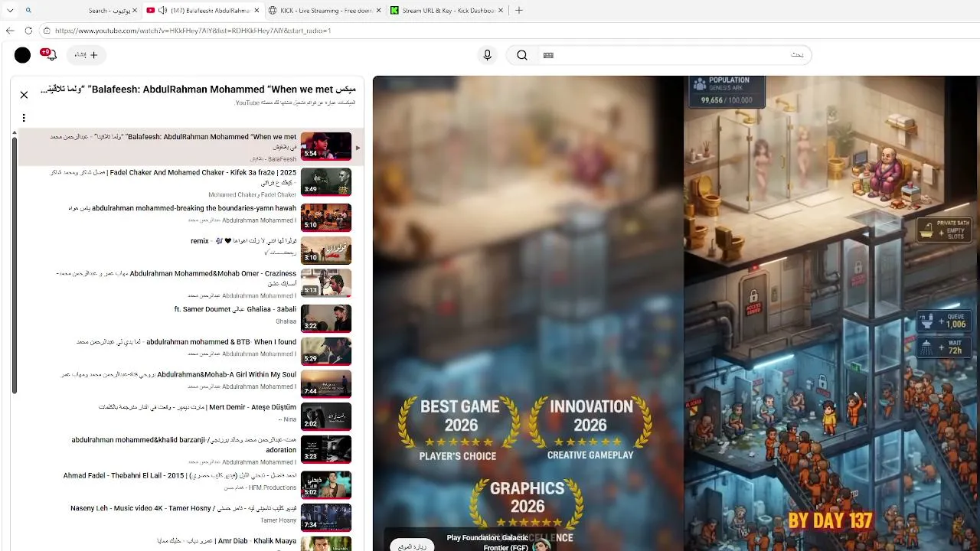Play 'Ghaliaa - 3abali ft. Samer Doumet'
The width and height of the screenshot is (980, 551).
pos(235,310)
